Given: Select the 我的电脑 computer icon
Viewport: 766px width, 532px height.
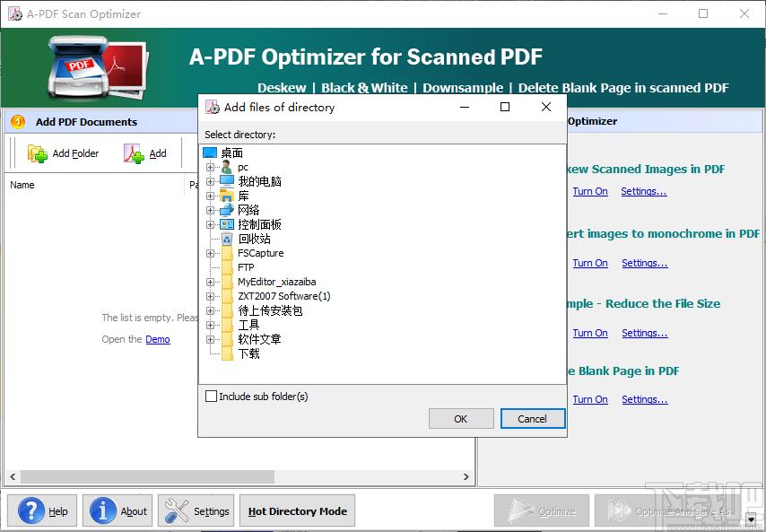Looking at the screenshot, I should [x=227, y=181].
